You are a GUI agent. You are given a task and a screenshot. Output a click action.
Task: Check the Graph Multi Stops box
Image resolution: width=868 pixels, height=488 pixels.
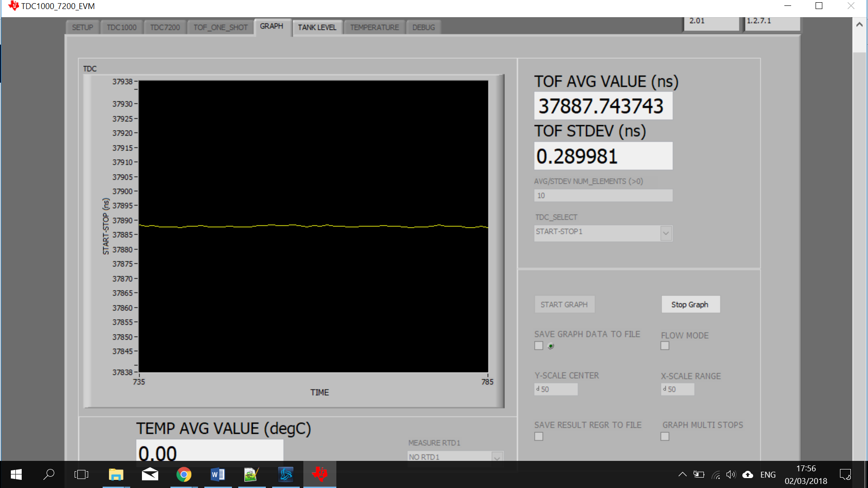click(665, 436)
